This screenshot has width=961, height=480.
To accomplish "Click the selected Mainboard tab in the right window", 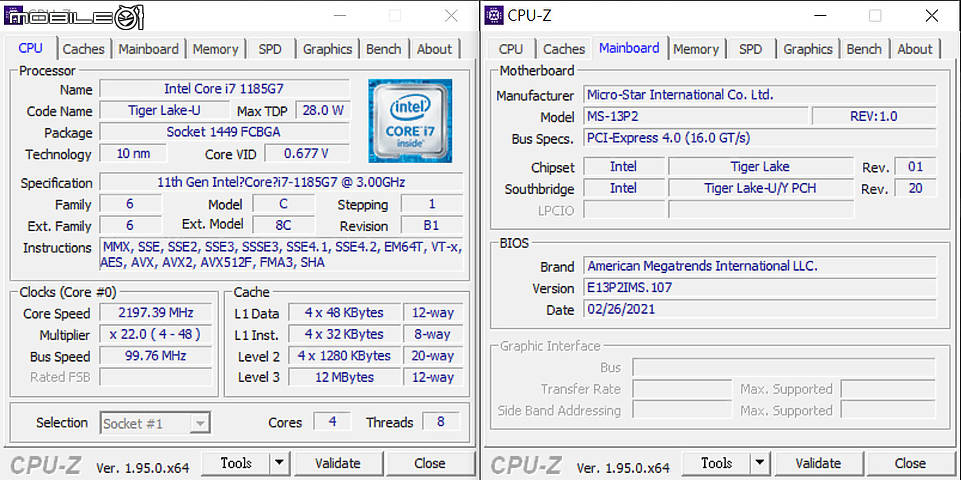I will coord(629,48).
